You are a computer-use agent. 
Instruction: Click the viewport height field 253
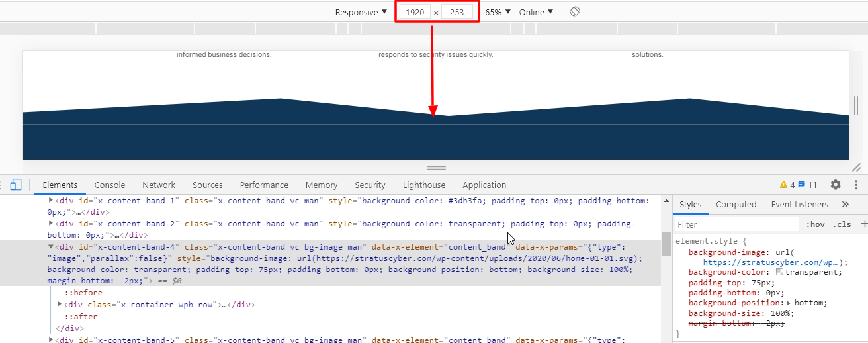[457, 12]
